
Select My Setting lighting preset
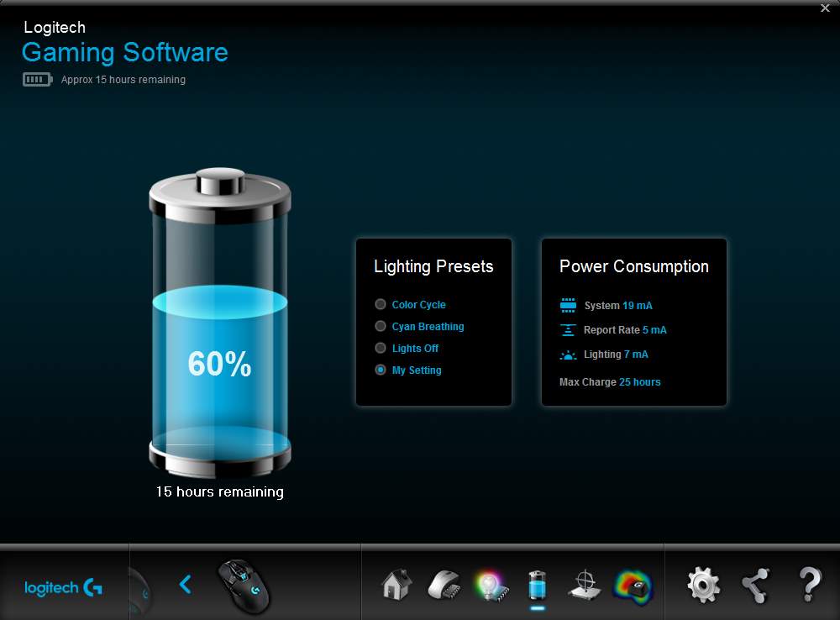[x=381, y=370]
